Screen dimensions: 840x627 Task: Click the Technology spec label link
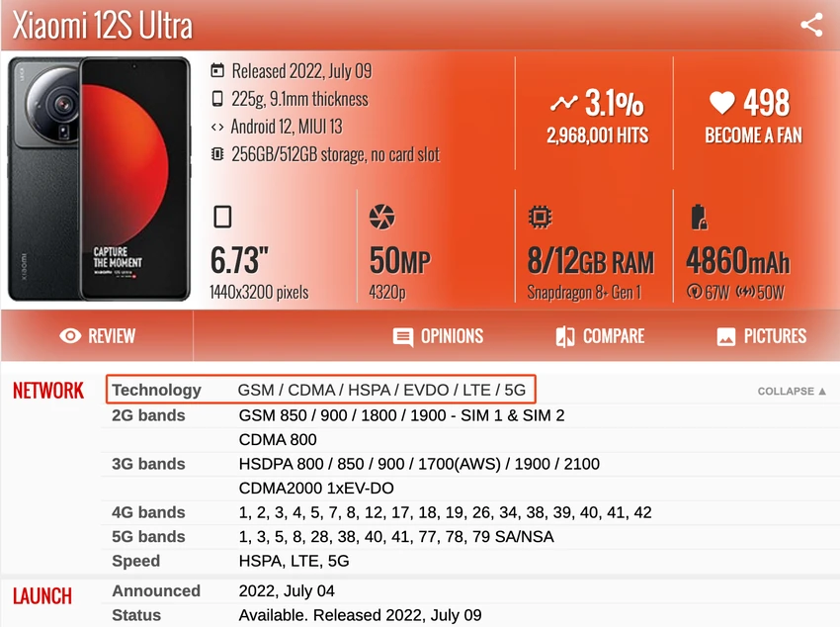click(156, 390)
